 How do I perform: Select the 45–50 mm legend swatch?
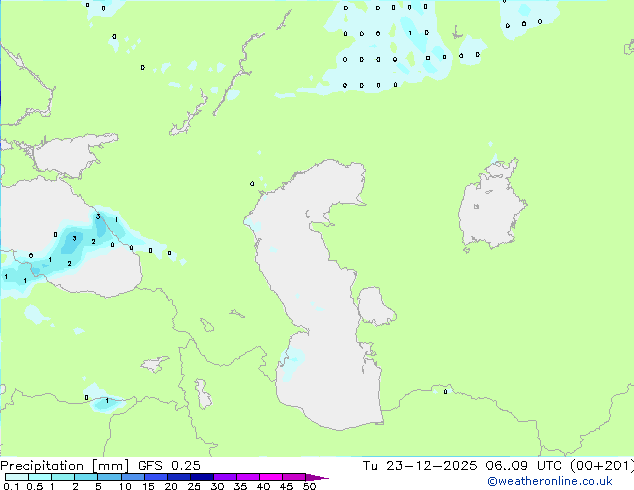pos(294,477)
